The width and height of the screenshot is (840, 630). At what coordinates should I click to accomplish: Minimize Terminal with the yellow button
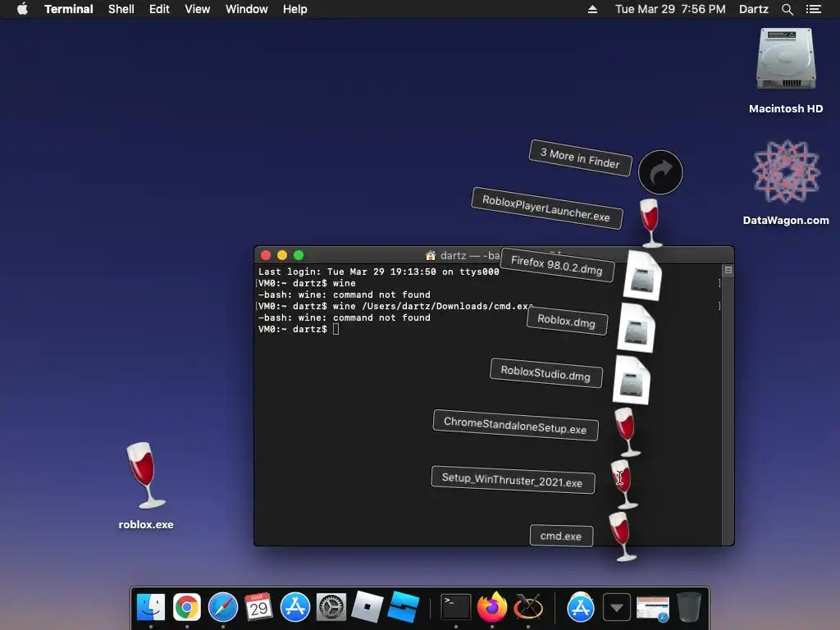pos(282,256)
